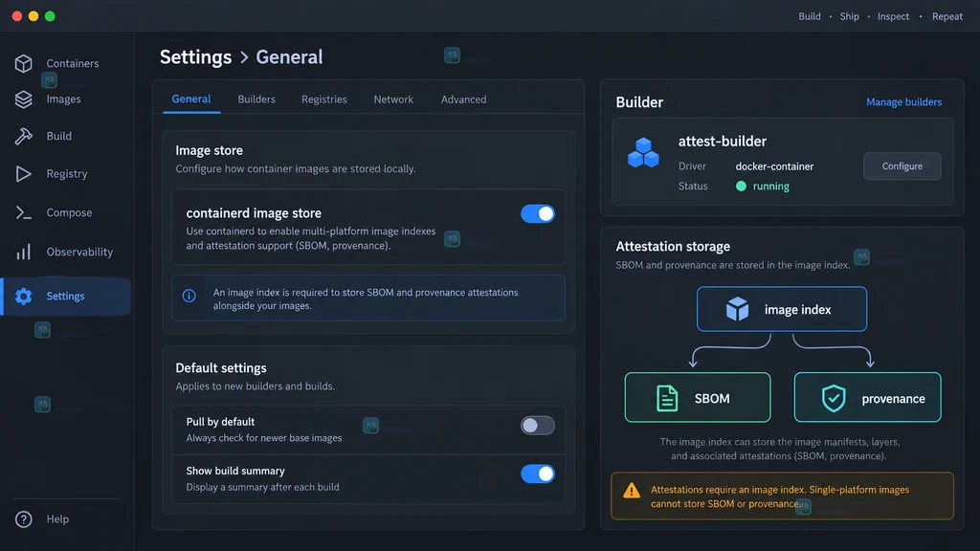
Task: Click the Compose terminal prompt icon
Action: tap(24, 213)
